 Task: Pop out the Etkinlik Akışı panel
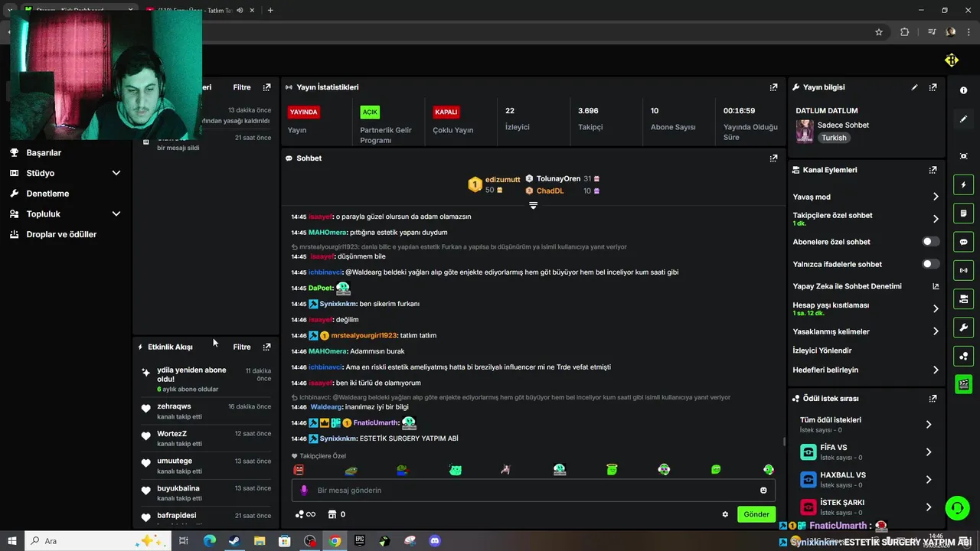tap(266, 347)
